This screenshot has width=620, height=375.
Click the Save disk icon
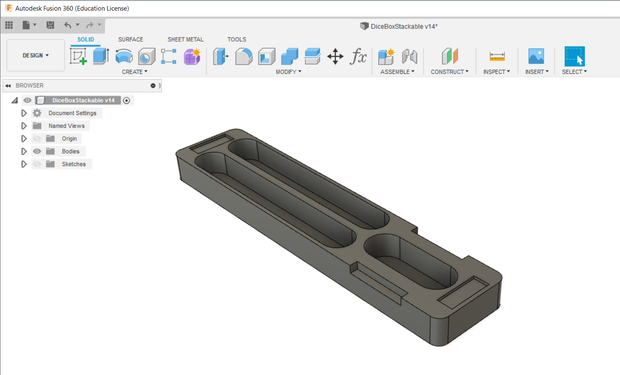tap(50, 25)
